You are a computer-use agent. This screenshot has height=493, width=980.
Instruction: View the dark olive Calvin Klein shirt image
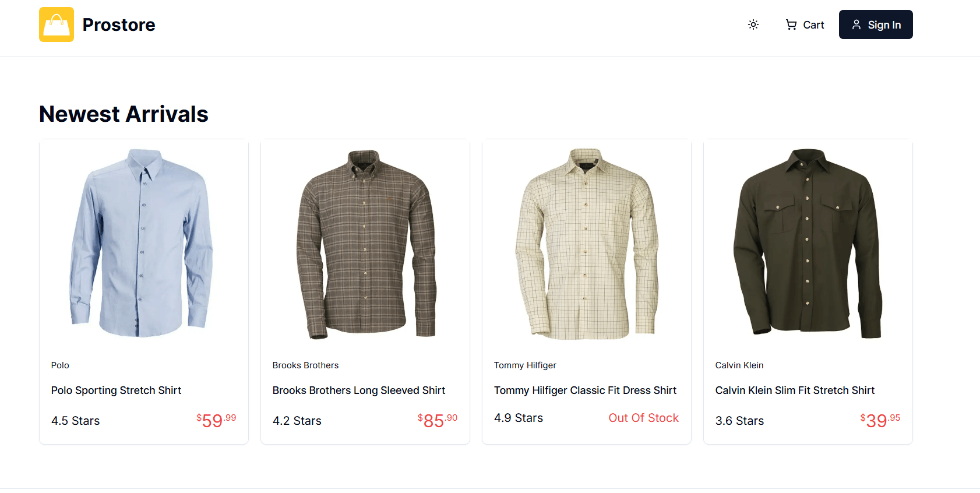pyautogui.click(x=808, y=243)
